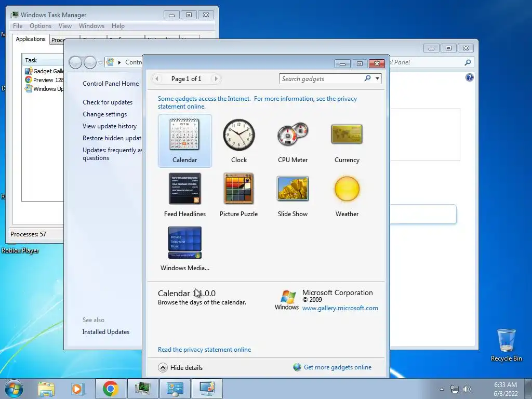Select the Picture Puzzle gadget
Image resolution: width=532 pixels, height=399 pixels.
(x=238, y=195)
